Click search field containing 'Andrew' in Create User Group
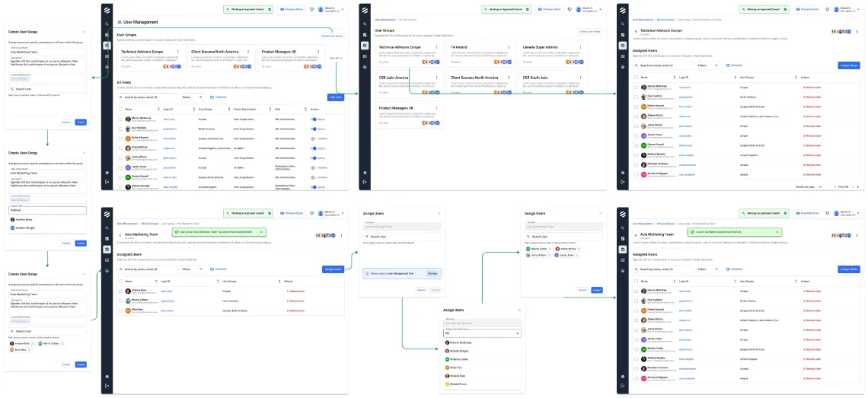Screen dimensions: 868x398 tap(47, 210)
